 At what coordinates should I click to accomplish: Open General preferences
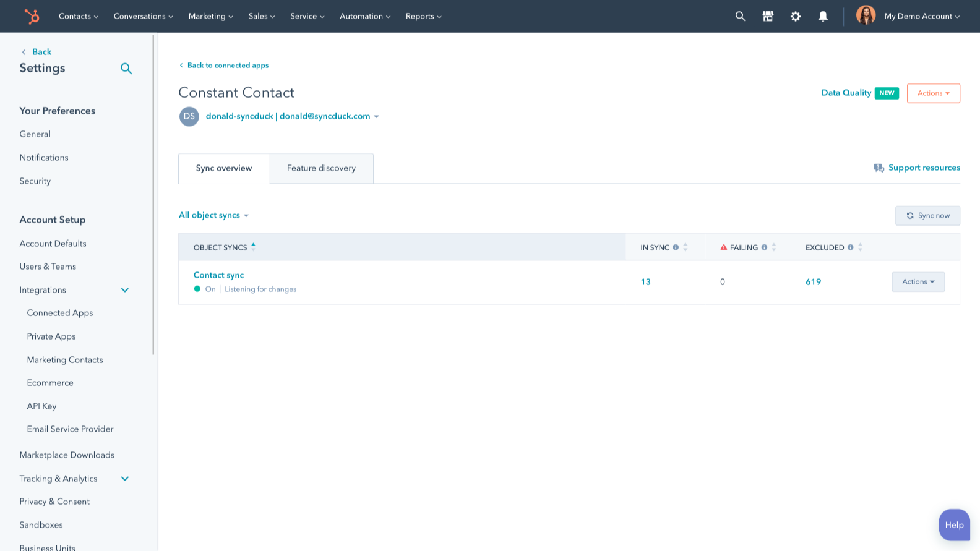tap(35, 134)
